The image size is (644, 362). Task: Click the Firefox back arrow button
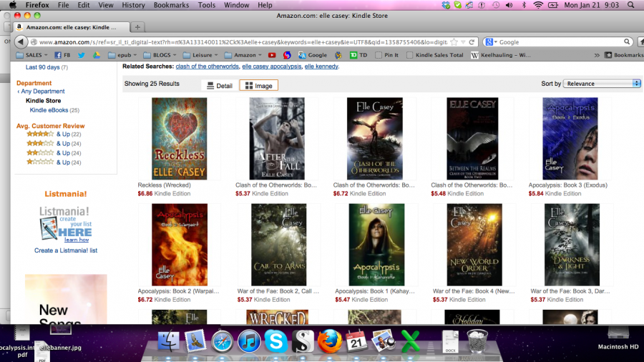point(21,41)
